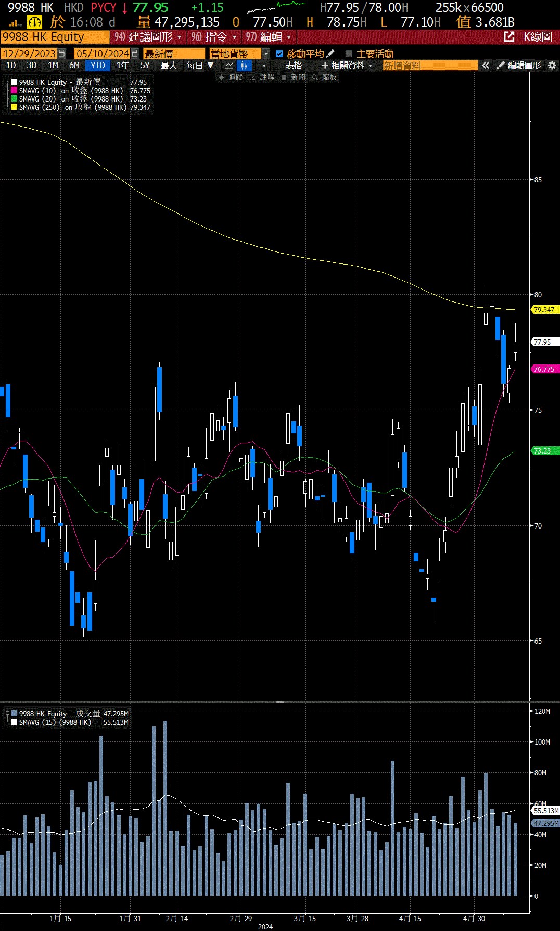Open chart in new window icon

[x=509, y=37]
